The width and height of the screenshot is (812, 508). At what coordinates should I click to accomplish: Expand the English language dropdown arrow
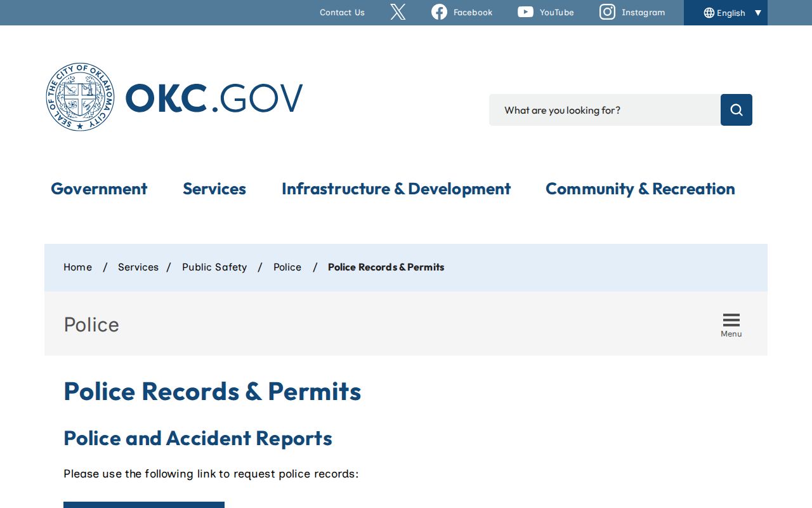(757, 13)
